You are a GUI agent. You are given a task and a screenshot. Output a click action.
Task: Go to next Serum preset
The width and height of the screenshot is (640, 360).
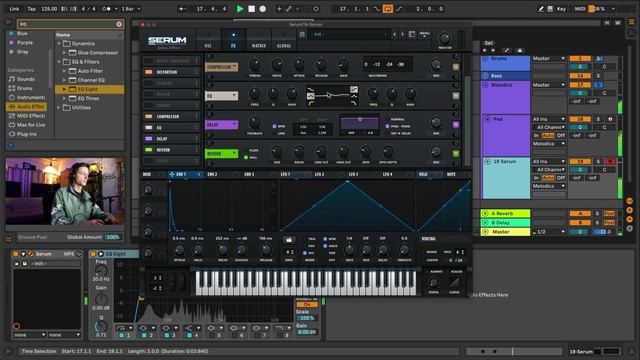[402, 35]
